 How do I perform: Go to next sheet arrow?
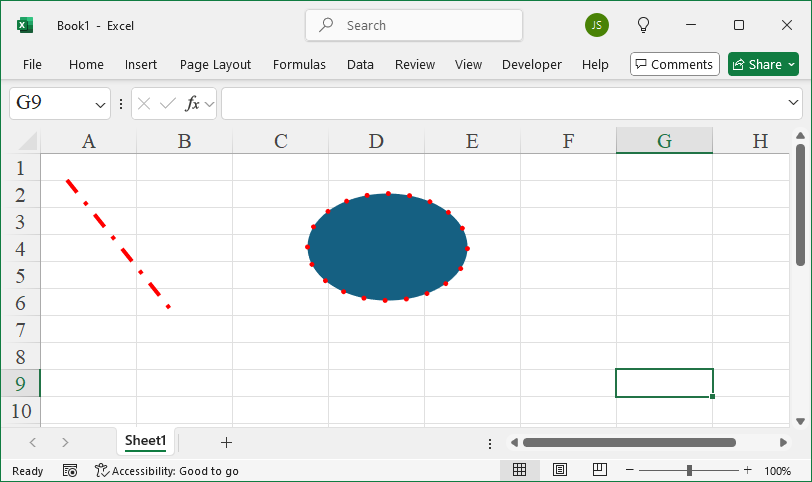click(65, 443)
